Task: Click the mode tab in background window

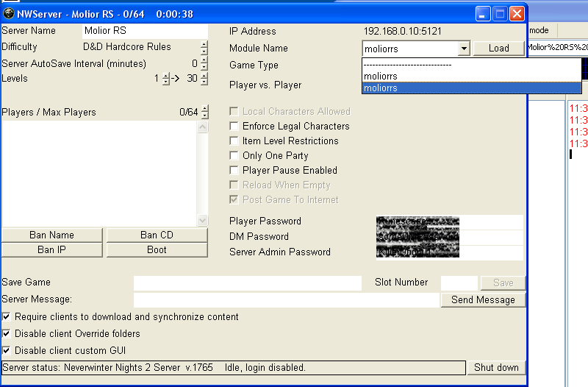Action: click(x=539, y=30)
